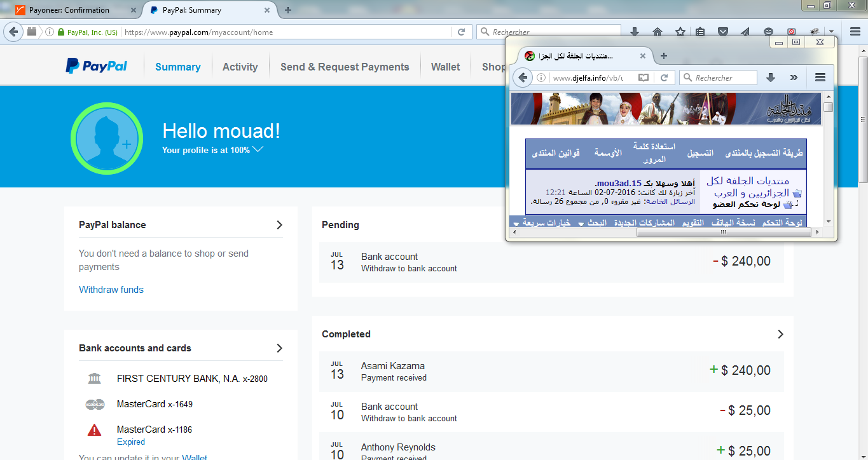Click the Home icon in main Firefox toolbar
Screen dimensions: 868x460
click(658, 32)
